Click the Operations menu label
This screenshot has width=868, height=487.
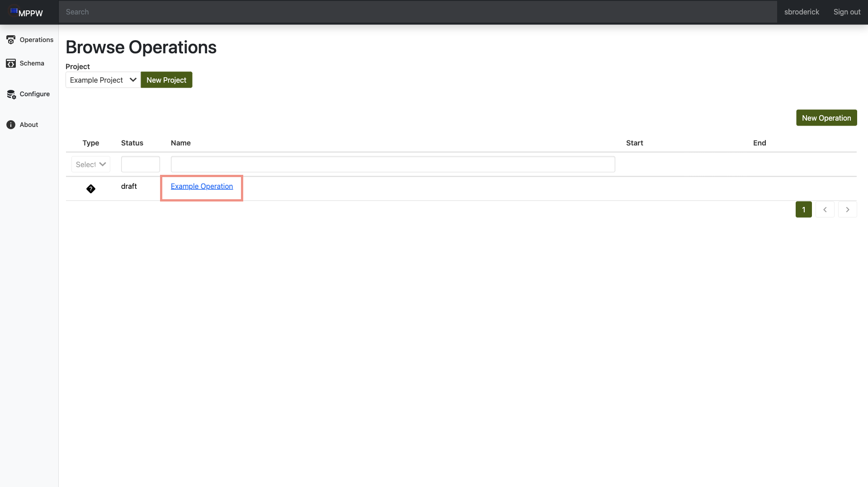point(37,40)
